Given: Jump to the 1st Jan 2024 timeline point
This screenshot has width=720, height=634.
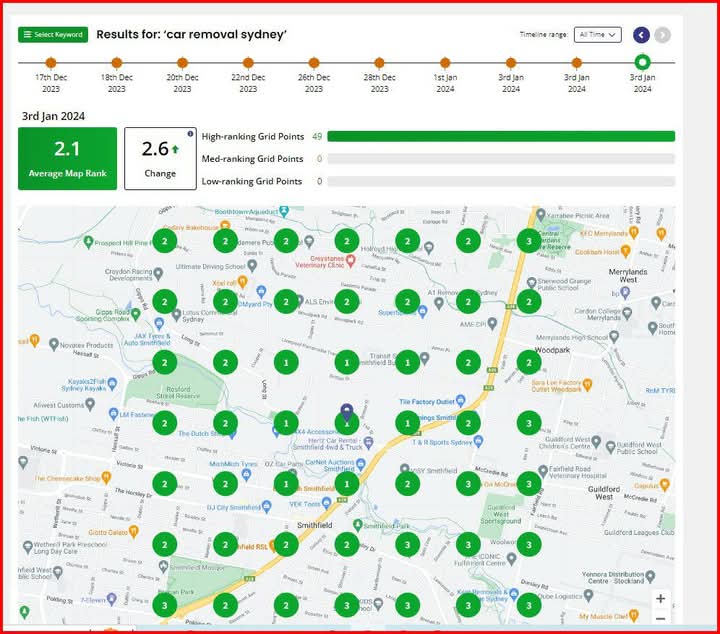Looking at the screenshot, I should click(445, 63).
